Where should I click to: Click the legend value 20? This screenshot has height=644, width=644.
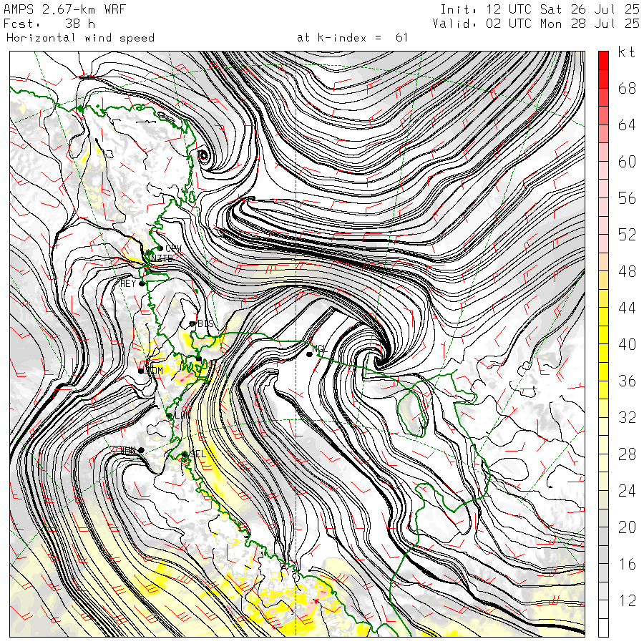coord(627,527)
